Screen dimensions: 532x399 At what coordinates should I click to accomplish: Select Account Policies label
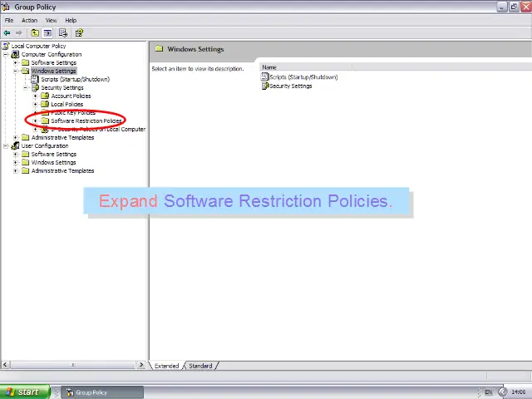(x=71, y=96)
